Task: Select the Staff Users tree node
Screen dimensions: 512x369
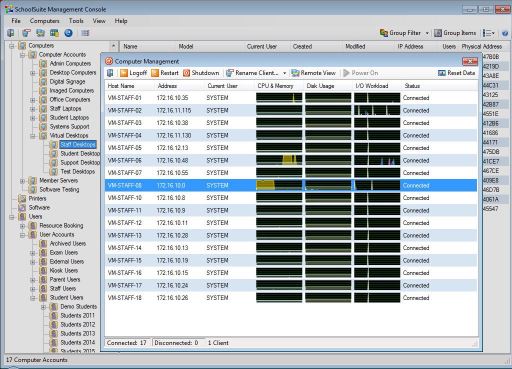Action: tap(63, 288)
